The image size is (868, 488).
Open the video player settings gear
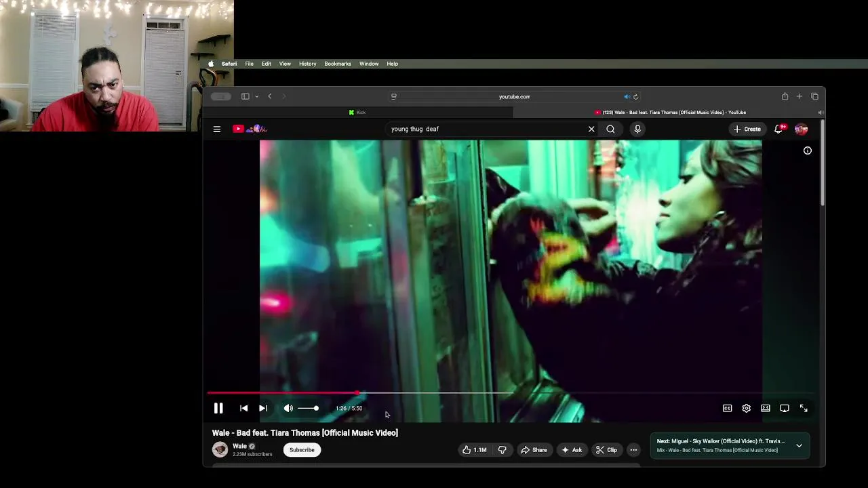746,408
